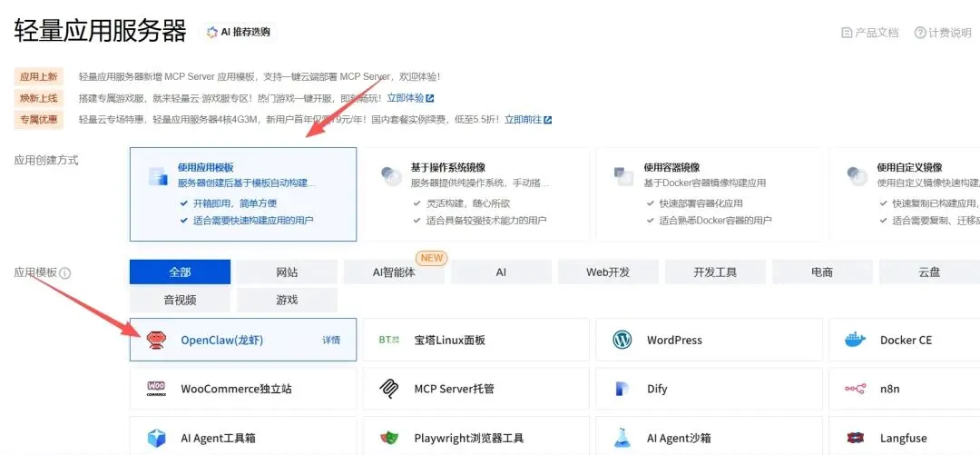Screen dimensions: 980x455
Task: Click the 计费说明 question mark icon
Action: [919, 33]
